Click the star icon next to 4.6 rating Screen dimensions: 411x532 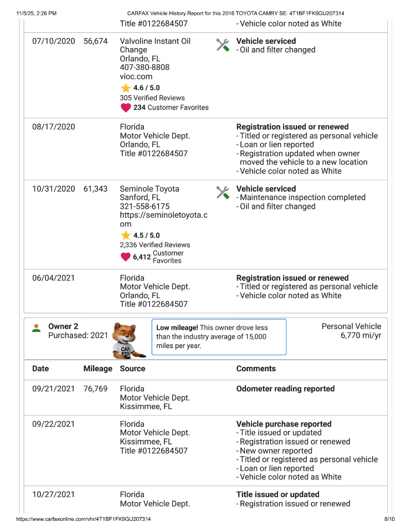126,88
